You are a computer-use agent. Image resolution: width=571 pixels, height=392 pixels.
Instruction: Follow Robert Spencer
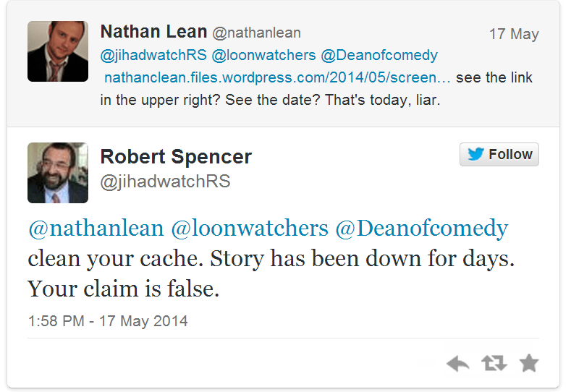499,155
